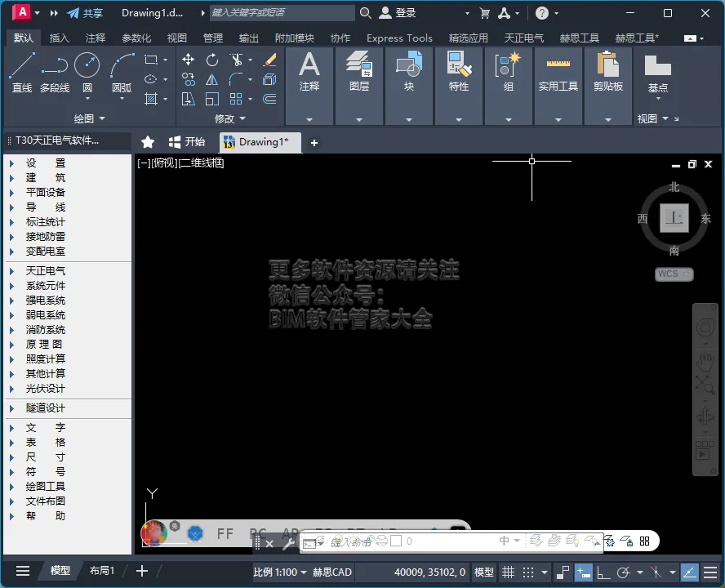
Task: Click the 登录 sign-in button
Action: coord(398,13)
